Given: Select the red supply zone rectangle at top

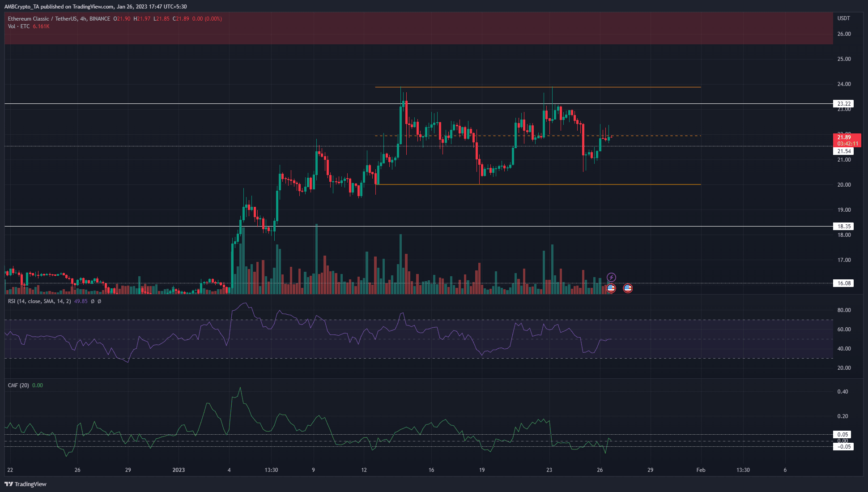Looking at the screenshot, I should 419,28.
